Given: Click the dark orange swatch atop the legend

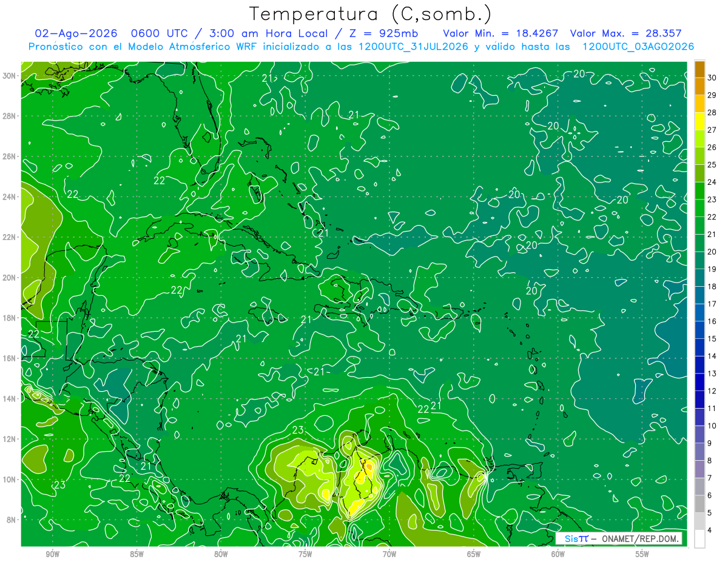Looking at the screenshot, I should (x=699, y=69).
